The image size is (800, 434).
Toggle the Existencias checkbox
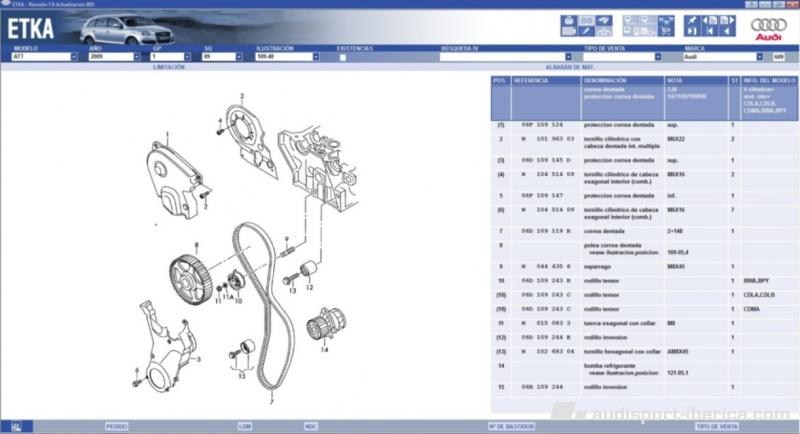(x=342, y=57)
